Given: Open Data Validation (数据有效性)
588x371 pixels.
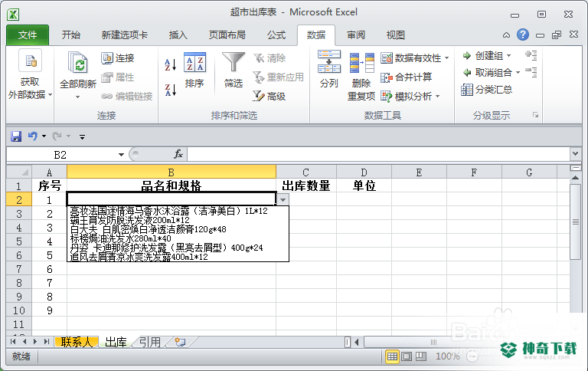Looking at the screenshot, I should [411, 57].
